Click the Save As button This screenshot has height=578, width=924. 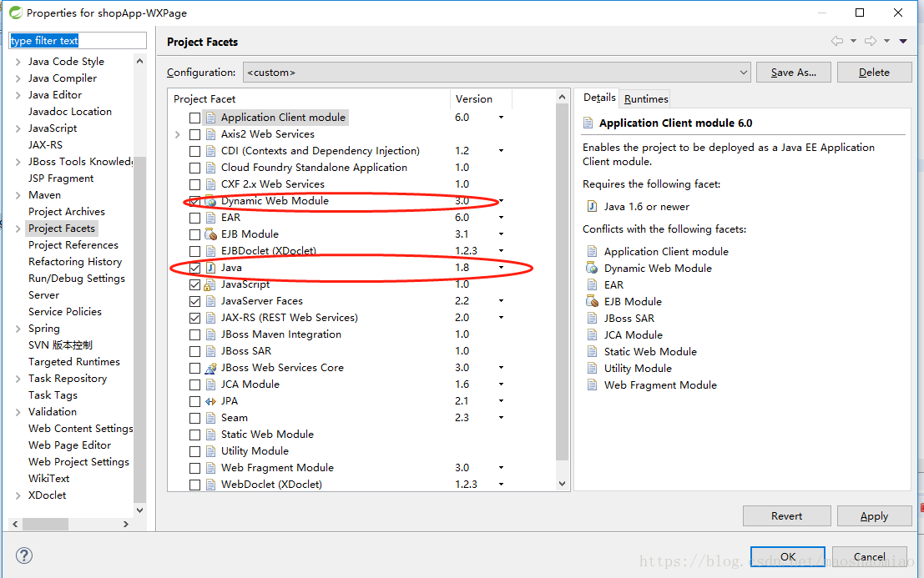click(x=793, y=73)
